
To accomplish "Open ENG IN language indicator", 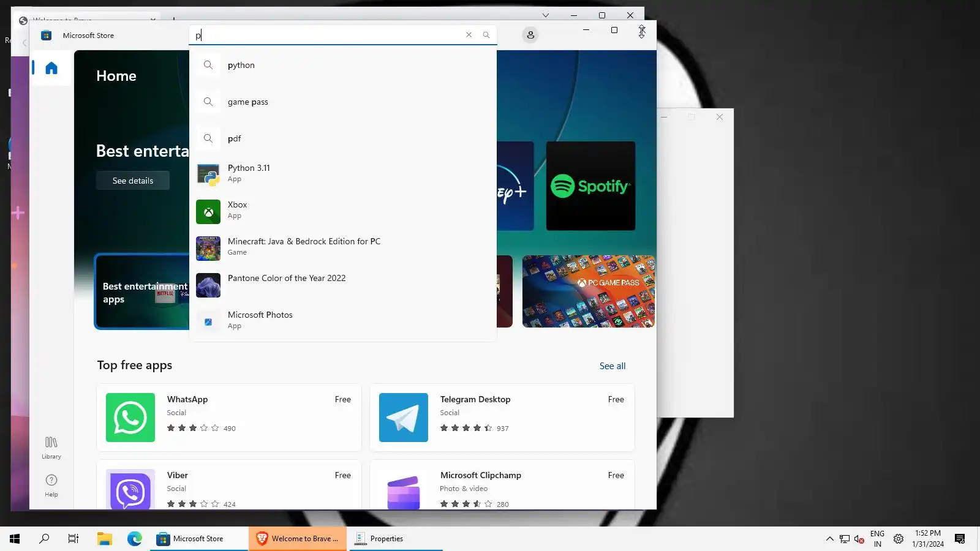I will click(878, 539).
